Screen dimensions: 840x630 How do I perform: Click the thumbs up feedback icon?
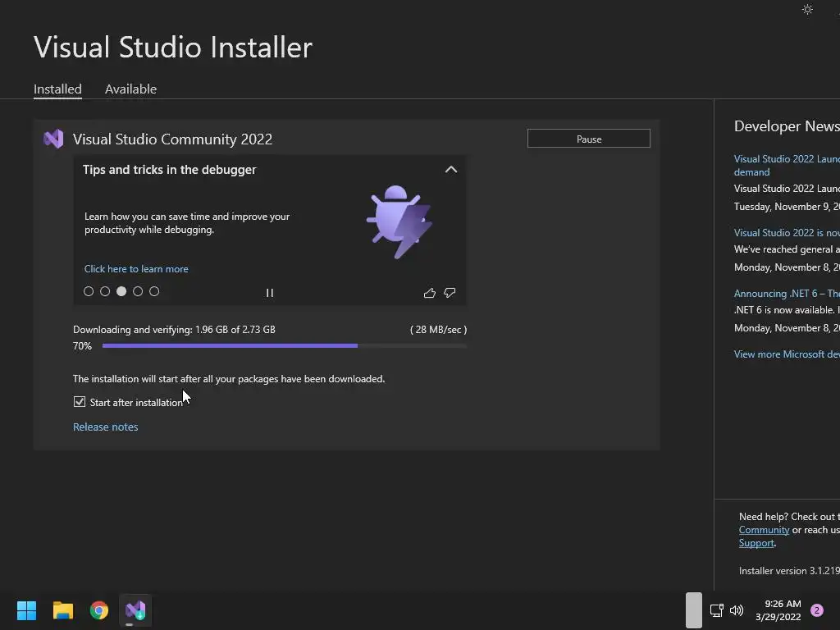click(x=430, y=293)
